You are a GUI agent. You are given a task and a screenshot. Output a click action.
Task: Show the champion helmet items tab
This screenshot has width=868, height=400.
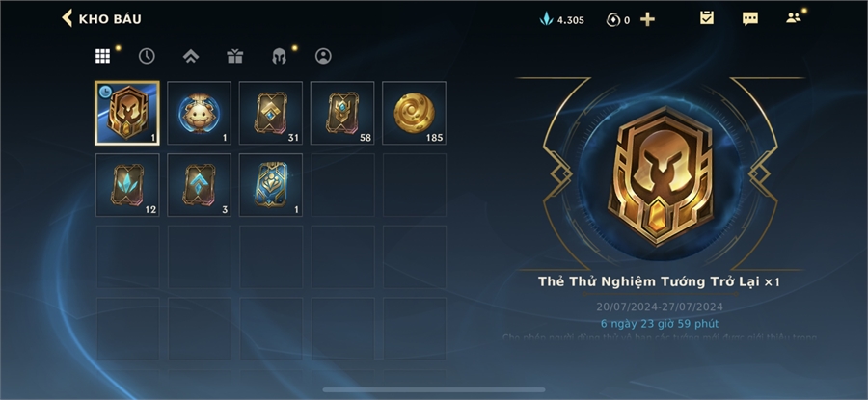[x=279, y=56]
